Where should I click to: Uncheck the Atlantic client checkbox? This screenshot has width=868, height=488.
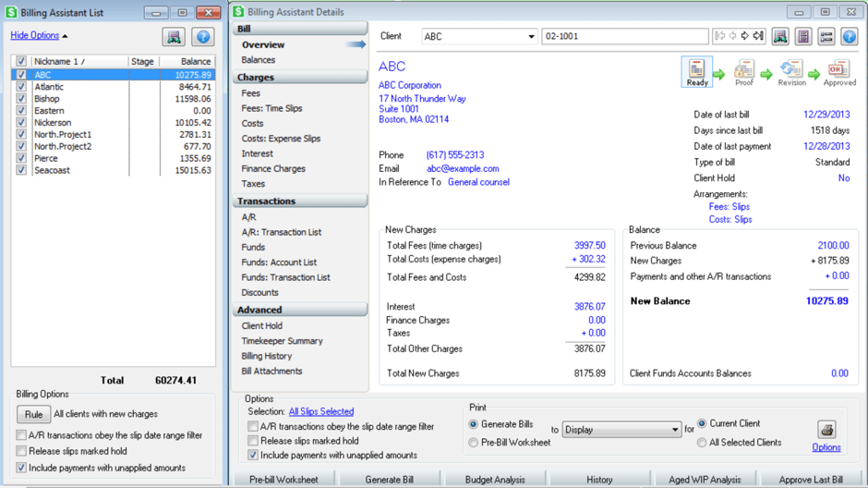pyautogui.click(x=21, y=87)
